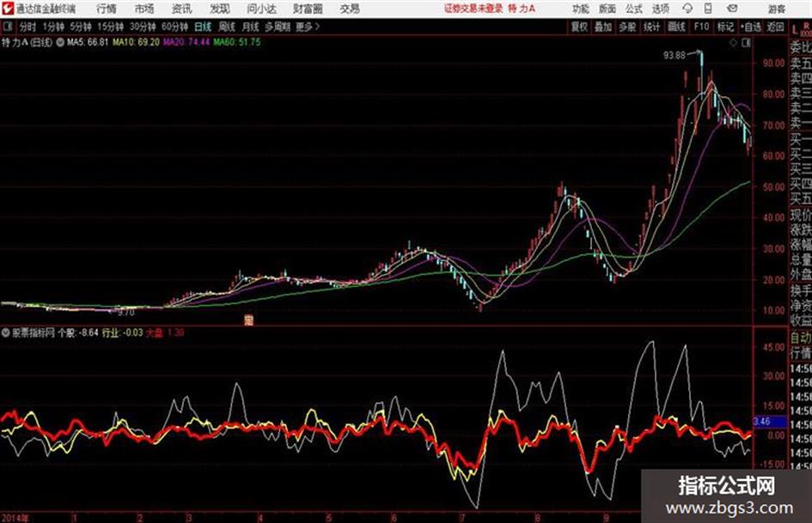Image resolution: width=812 pixels, height=523 pixels.
Task: Click the 自动 label in the right panel
Action: click(x=801, y=338)
